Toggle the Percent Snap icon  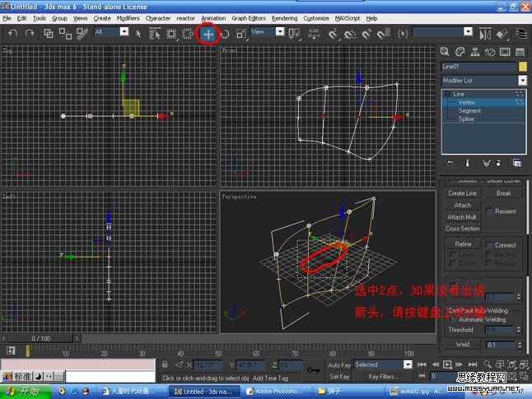coord(366,34)
